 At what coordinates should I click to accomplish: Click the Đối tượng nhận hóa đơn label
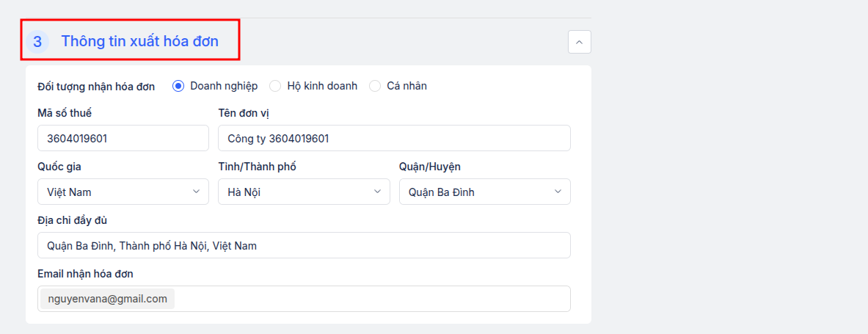click(x=96, y=87)
